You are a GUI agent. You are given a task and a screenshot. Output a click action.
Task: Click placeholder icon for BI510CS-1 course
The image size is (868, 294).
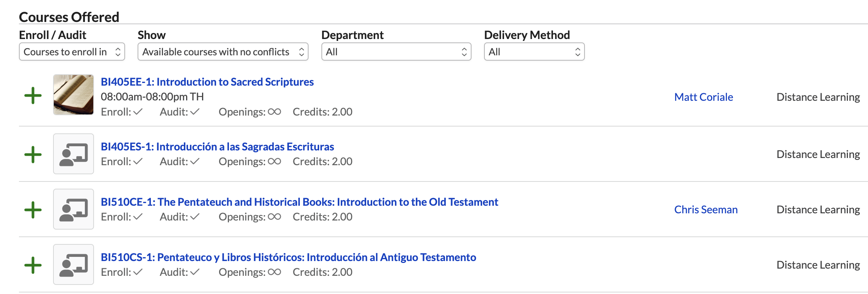click(x=74, y=264)
